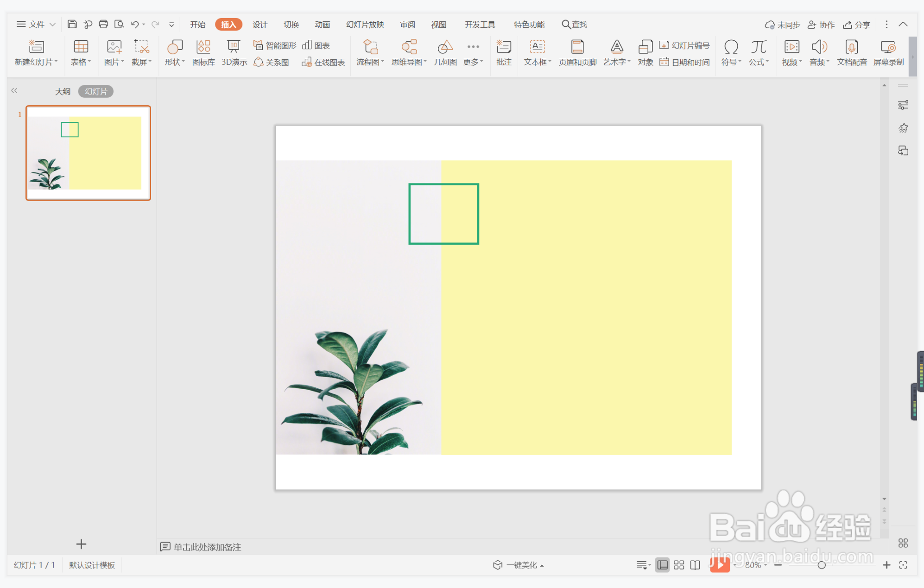Open the Table (表格) insert tool
Viewport: 924px width, 588px height.
81,47
